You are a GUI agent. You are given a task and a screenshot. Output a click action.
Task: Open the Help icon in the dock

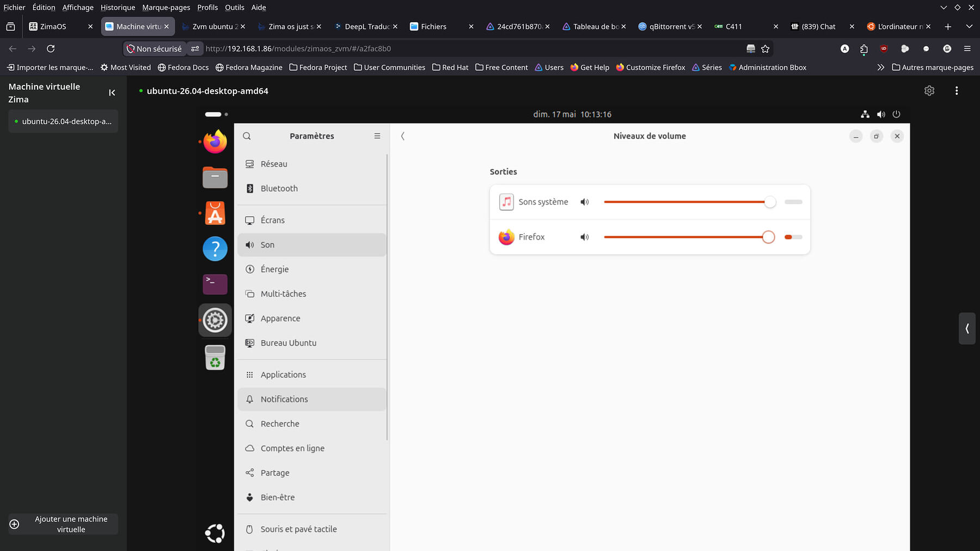point(215,249)
